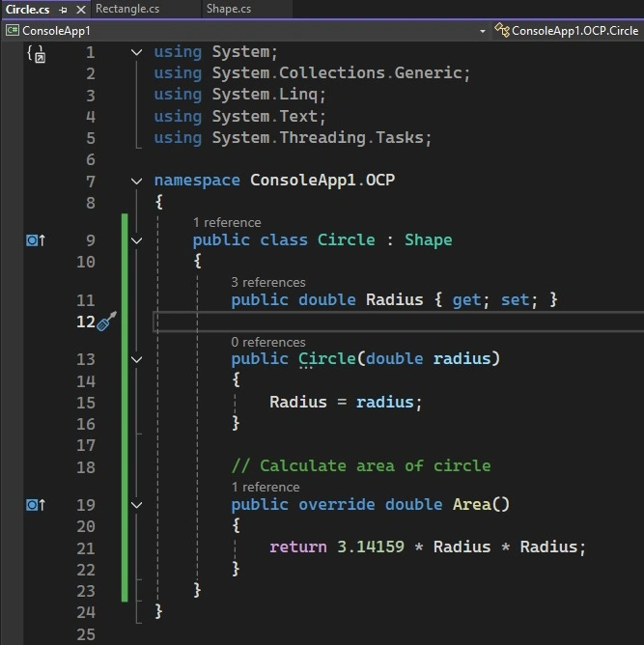The width and height of the screenshot is (644, 645).
Task: Click the Circle class name on line 9
Action: (x=346, y=239)
